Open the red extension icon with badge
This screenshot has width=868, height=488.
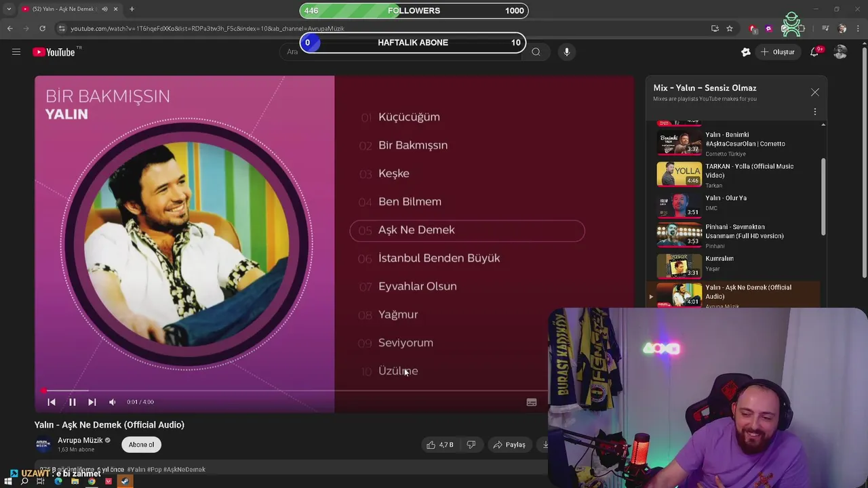753,28
